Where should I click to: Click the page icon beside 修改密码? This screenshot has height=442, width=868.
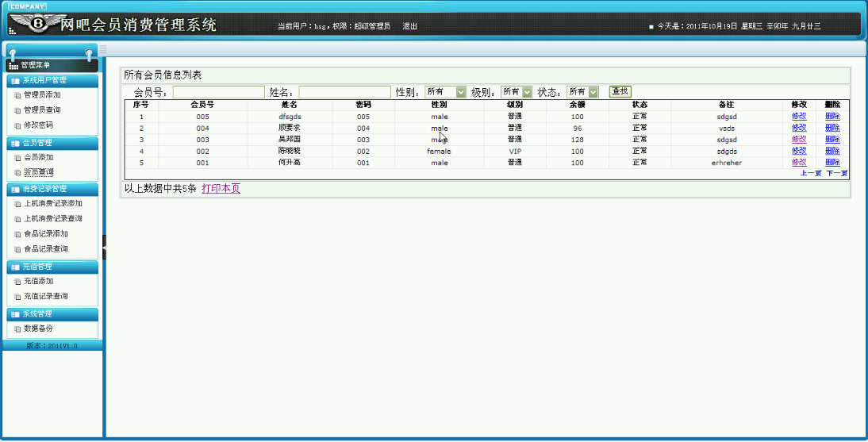click(x=17, y=125)
